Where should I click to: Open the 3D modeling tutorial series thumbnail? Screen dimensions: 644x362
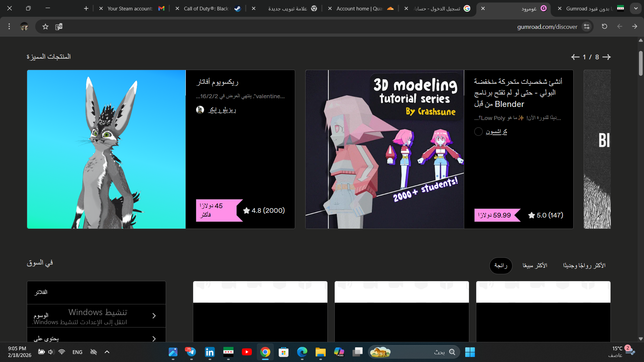[384, 149]
